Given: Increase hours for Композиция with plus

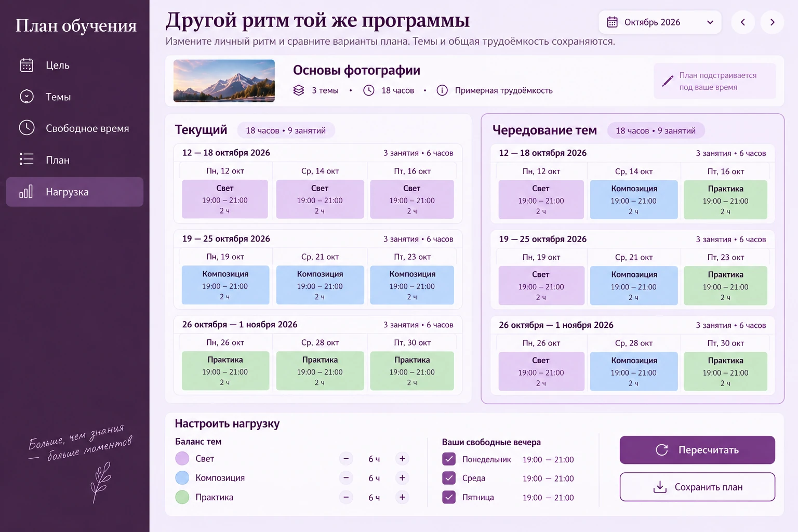Looking at the screenshot, I should (402, 478).
